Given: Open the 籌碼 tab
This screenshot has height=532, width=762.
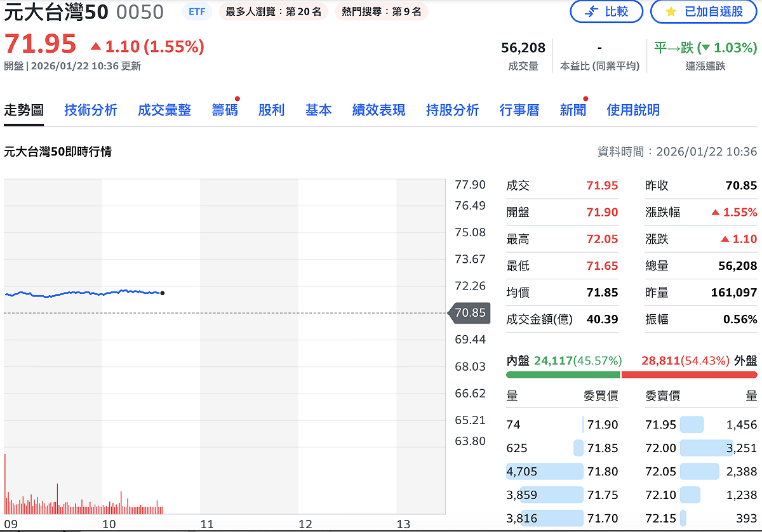Looking at the screenshot, I should [x=225, y=110].
